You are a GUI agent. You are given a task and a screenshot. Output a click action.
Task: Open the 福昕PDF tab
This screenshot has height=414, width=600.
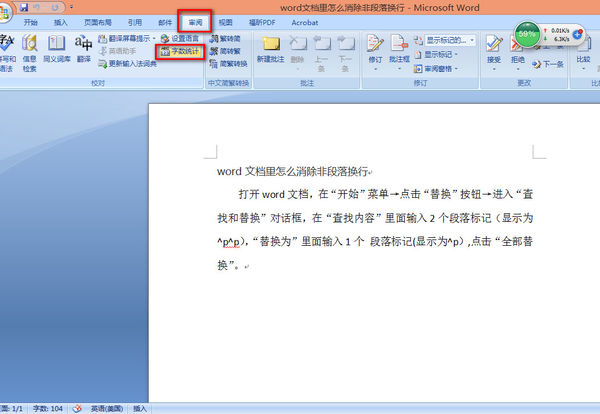pos(262,23)
